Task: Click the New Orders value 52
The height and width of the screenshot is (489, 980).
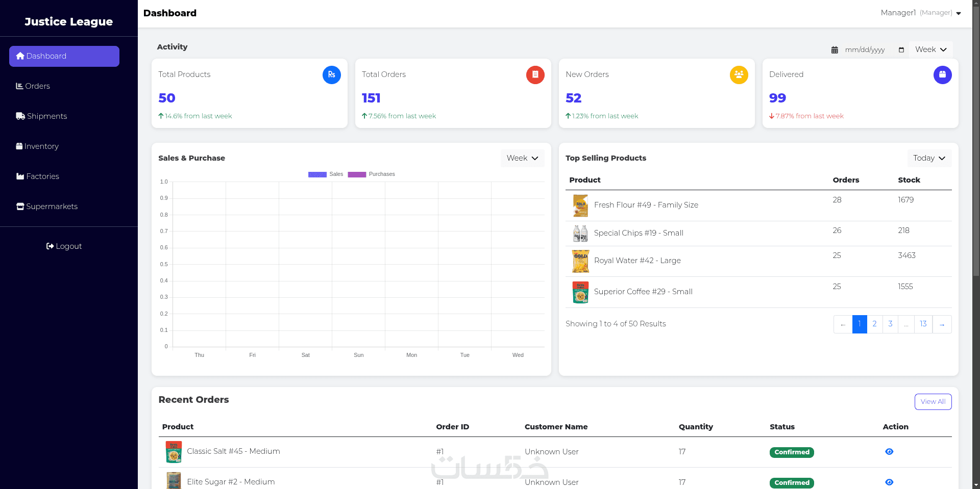Action: (x=574, y=98)
